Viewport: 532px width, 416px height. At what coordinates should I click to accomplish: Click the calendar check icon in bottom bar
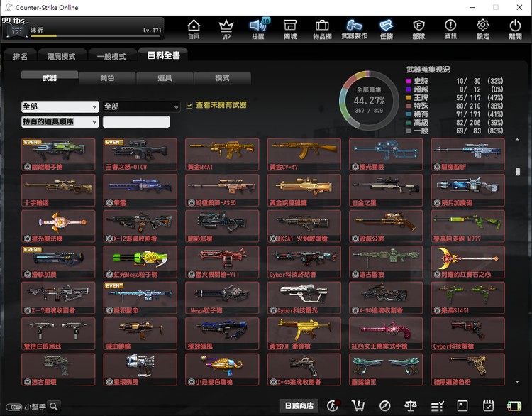pyautogui.click(x=488, y=405)
